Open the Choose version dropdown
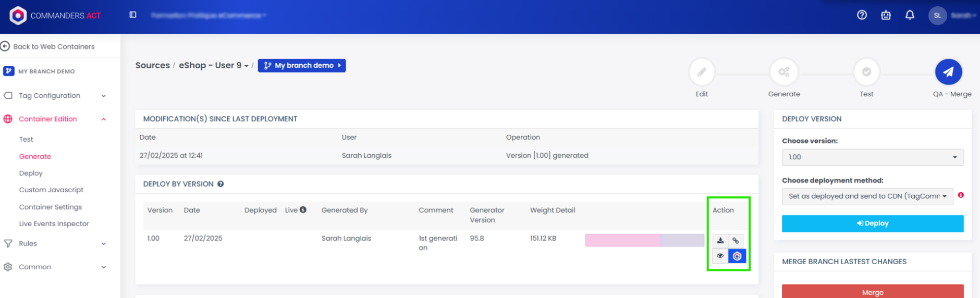This screenshot has width=980, height=298. tap(872, 157)
